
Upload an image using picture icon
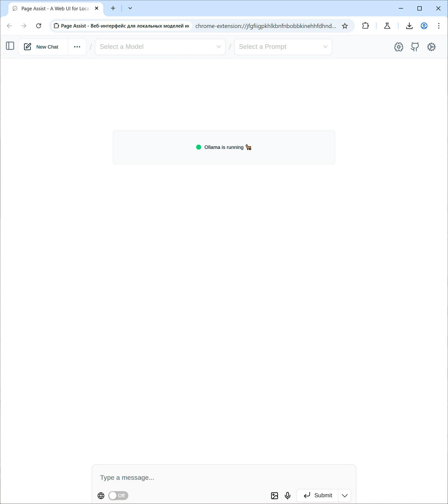click(274, 495)
